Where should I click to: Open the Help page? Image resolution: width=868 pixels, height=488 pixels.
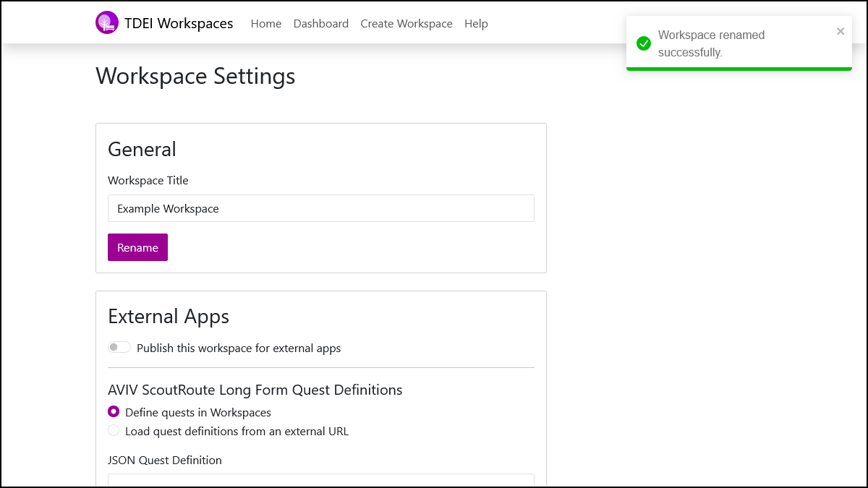click(x=476, y=23)
